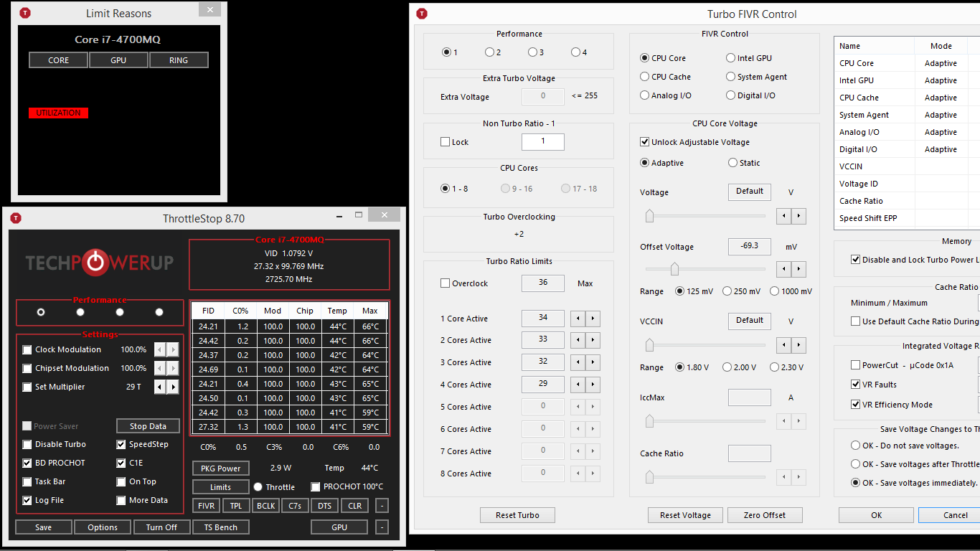The image size is (980, 551).
Task: Click the Reset Turbo button
Action: 517,515
